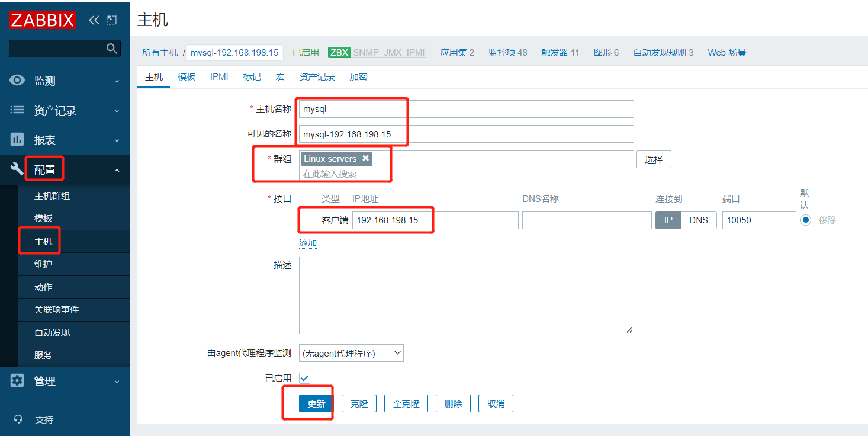868x436 pixels.
Task: Open the 触发器 11 link
Action: pos(560,52)
